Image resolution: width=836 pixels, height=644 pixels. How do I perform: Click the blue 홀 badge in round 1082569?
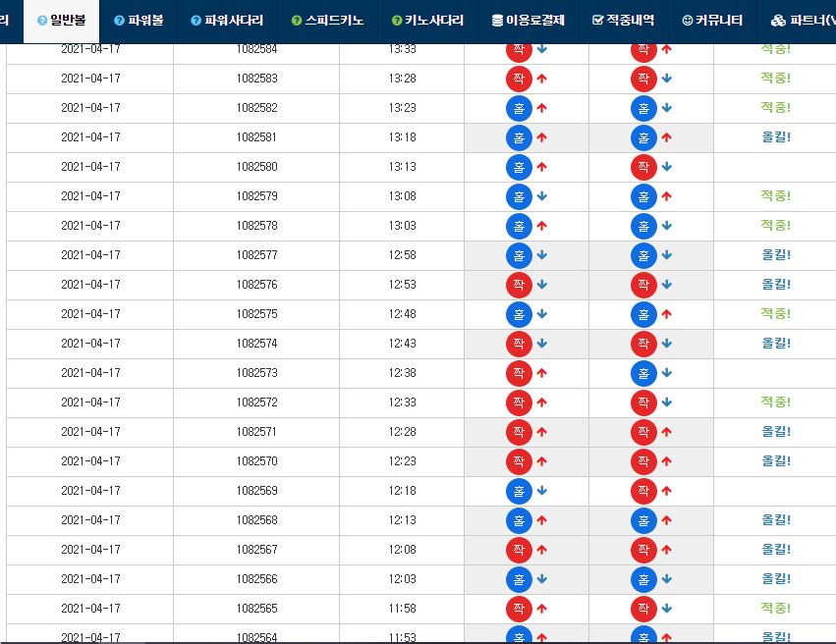519,491
